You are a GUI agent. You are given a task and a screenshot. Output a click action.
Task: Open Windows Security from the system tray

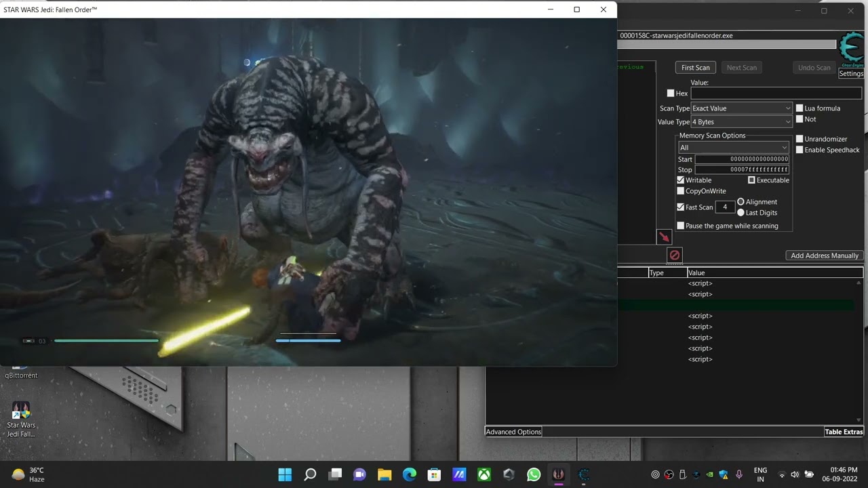(724, 474)
